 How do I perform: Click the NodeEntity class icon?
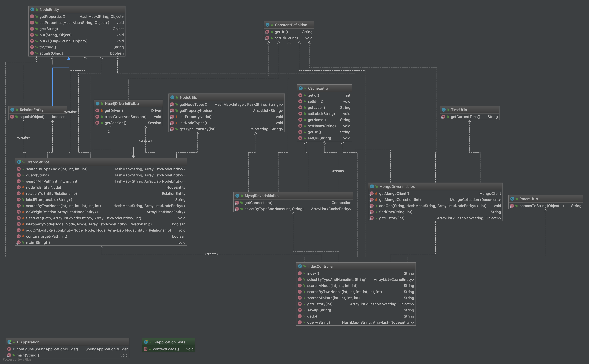pyautogui.click(x=32, y=10)
